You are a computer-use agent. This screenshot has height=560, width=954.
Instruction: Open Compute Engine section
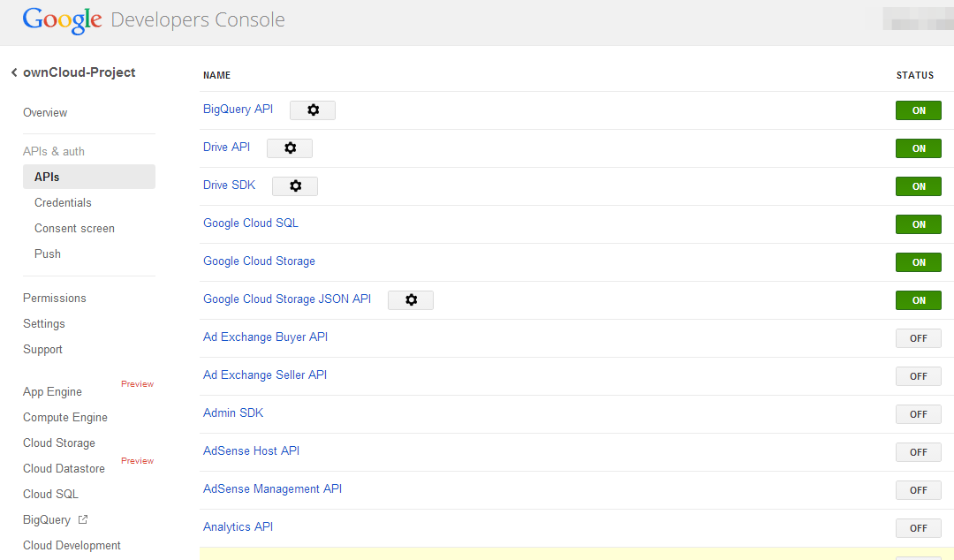[x=65, y=418]
